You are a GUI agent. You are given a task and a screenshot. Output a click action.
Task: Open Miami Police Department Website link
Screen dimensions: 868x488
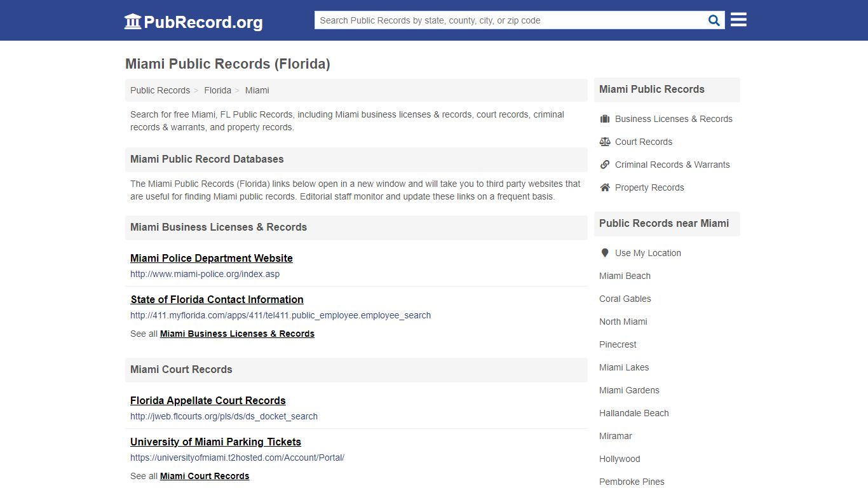(212, 258)
